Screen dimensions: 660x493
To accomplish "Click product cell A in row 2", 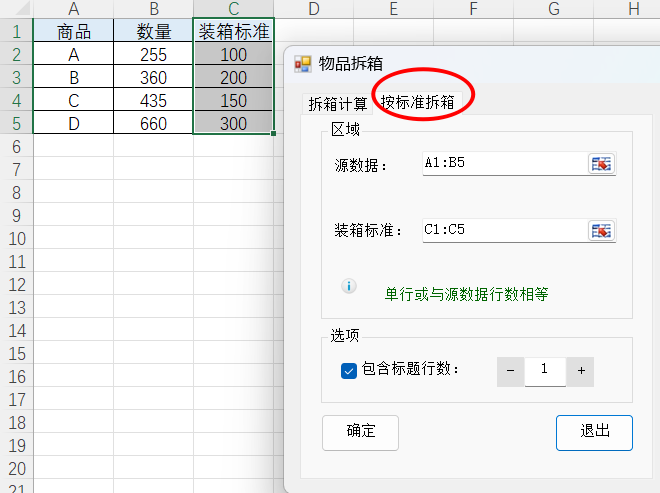I will point(73,55).
